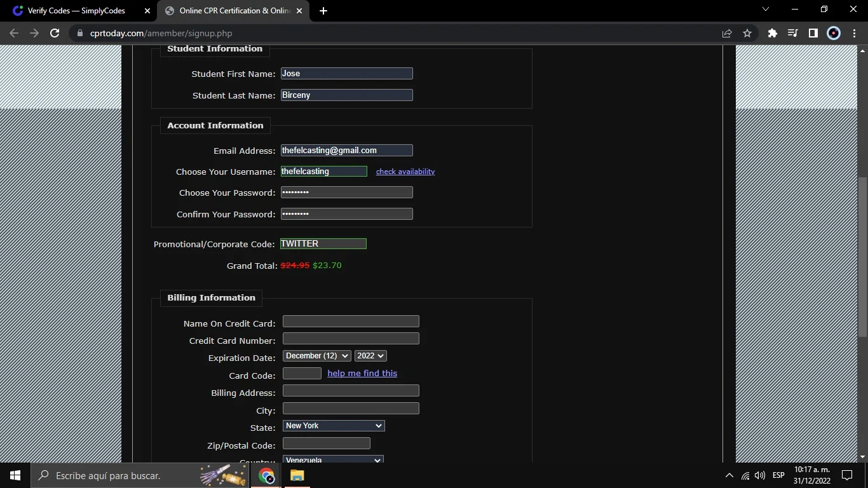Open the Windows Start menu
This screenshot has width=868, height=488.
coord(15,475)
